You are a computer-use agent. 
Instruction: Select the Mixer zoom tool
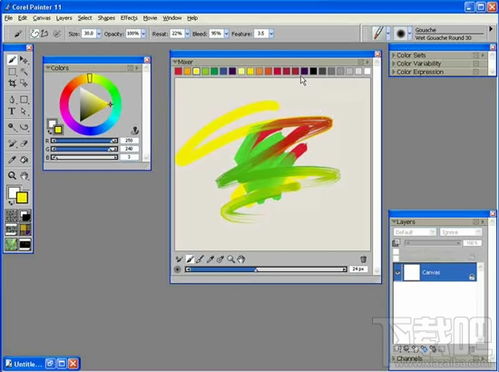tap(231, 259)
